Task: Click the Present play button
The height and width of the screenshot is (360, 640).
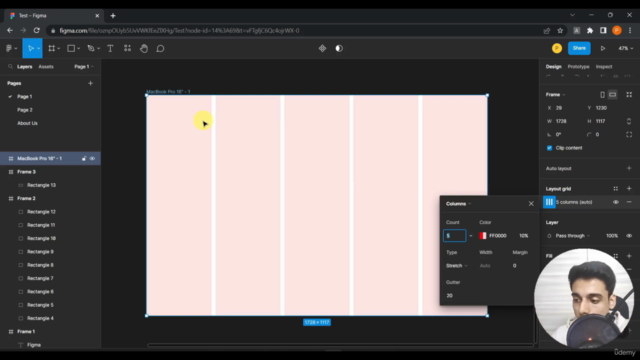Action: (x=603, y=48)
